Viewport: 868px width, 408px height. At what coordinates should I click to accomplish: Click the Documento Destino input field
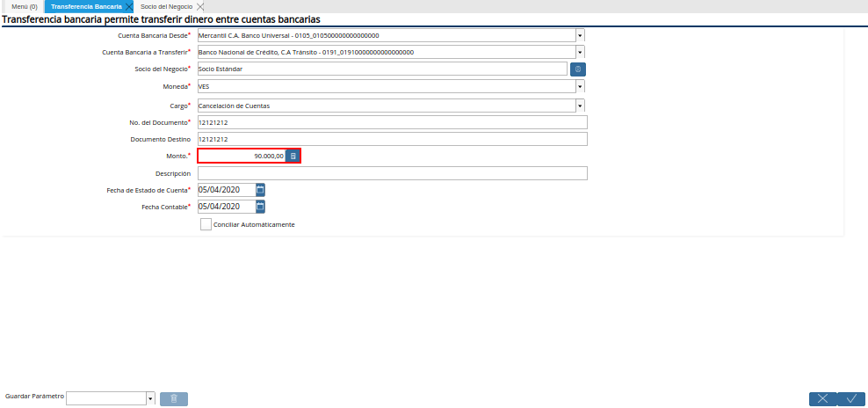click(393, 139)
